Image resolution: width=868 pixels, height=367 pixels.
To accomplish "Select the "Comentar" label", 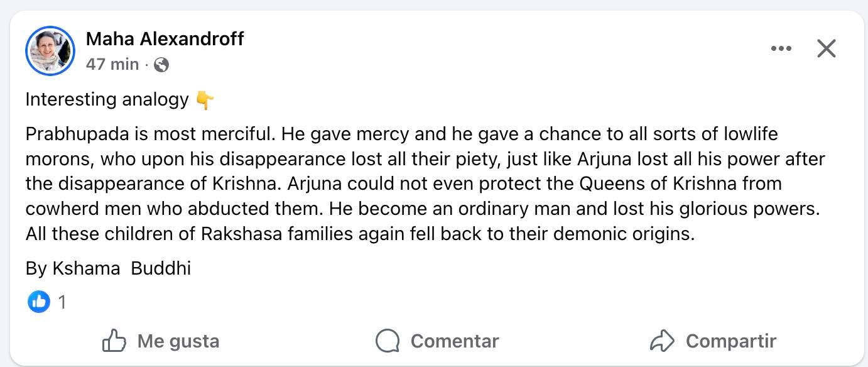I will click(x=454, y=341).
